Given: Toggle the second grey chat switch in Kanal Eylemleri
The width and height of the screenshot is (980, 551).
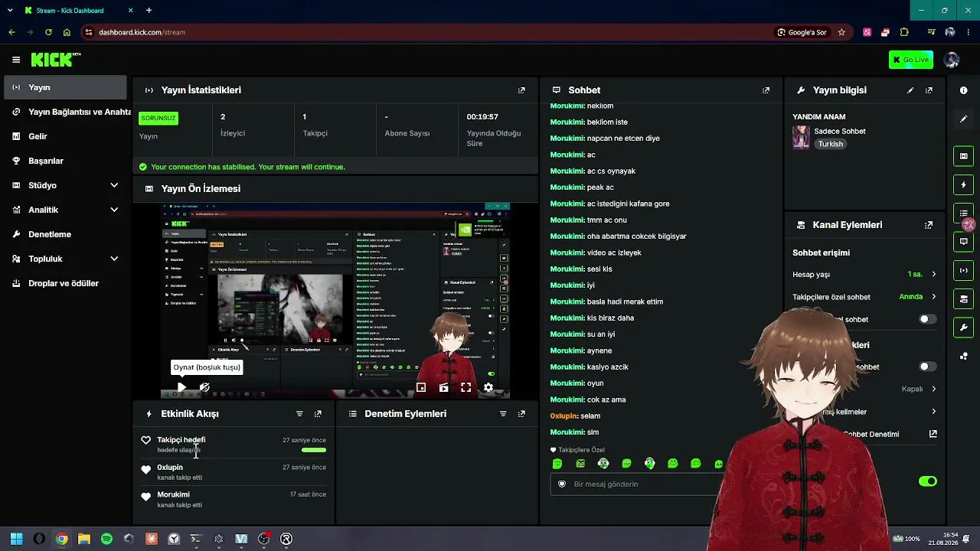Looking at the screenshot, I should [927, 367].
